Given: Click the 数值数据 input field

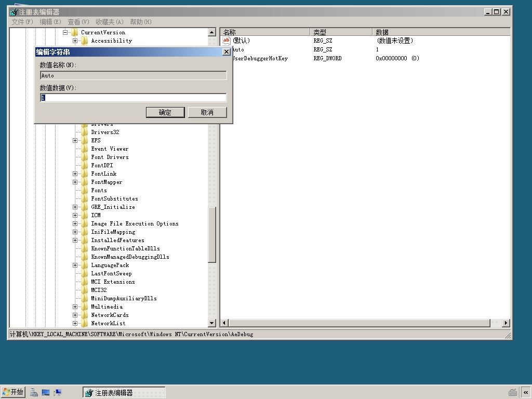Looking at the screenshot, I should pyautogui.click(x=133, y=98).
